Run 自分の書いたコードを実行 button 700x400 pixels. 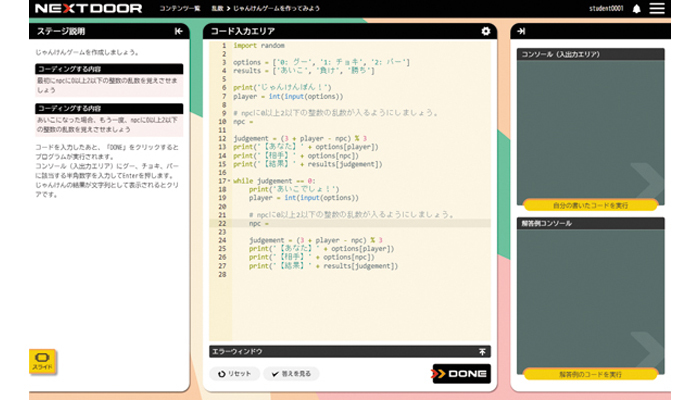pos(590,205)
